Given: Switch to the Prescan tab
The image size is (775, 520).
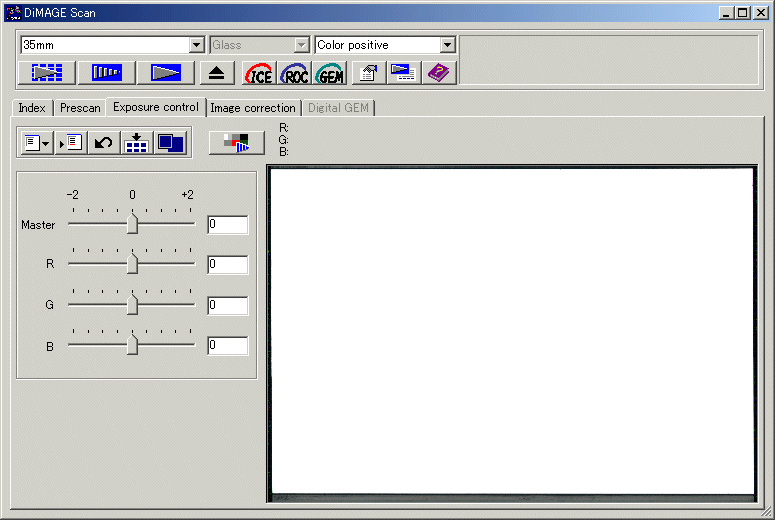Looking at the screenshot, I should point(79,108).
